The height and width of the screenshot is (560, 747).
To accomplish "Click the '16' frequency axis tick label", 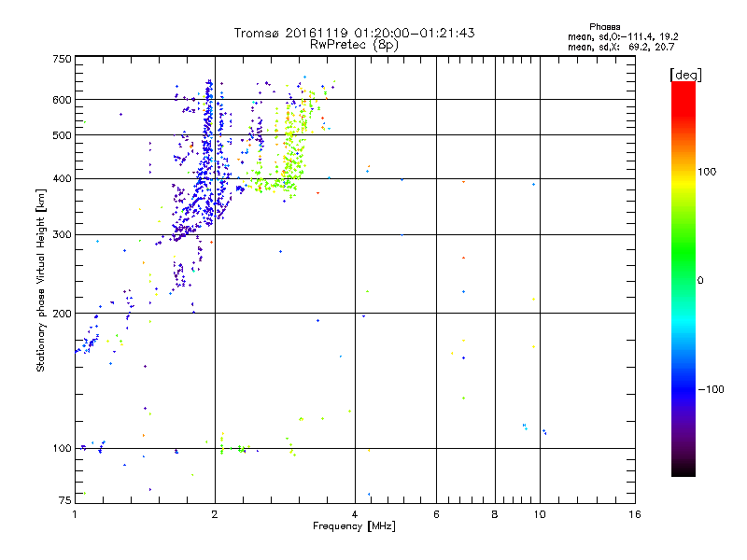I will click(x=635, y=514).
